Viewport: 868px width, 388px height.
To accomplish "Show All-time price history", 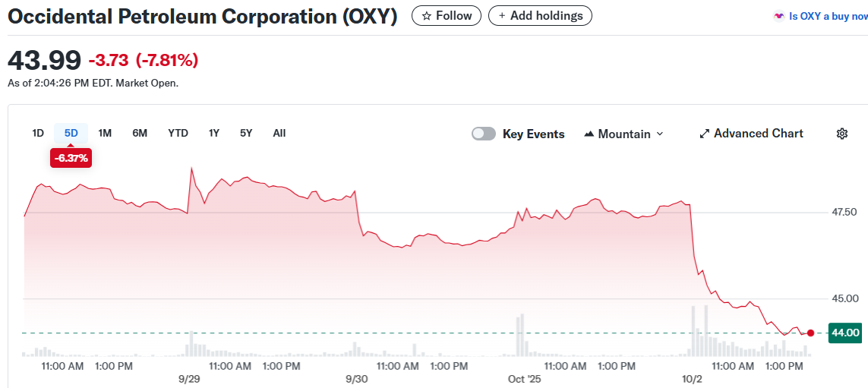I will [279, 133].
